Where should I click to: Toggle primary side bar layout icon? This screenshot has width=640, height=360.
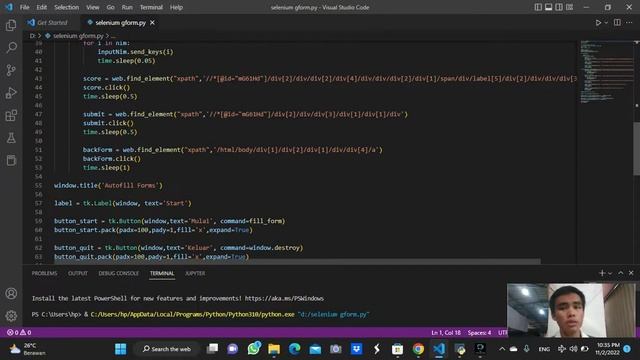(538, 7)
